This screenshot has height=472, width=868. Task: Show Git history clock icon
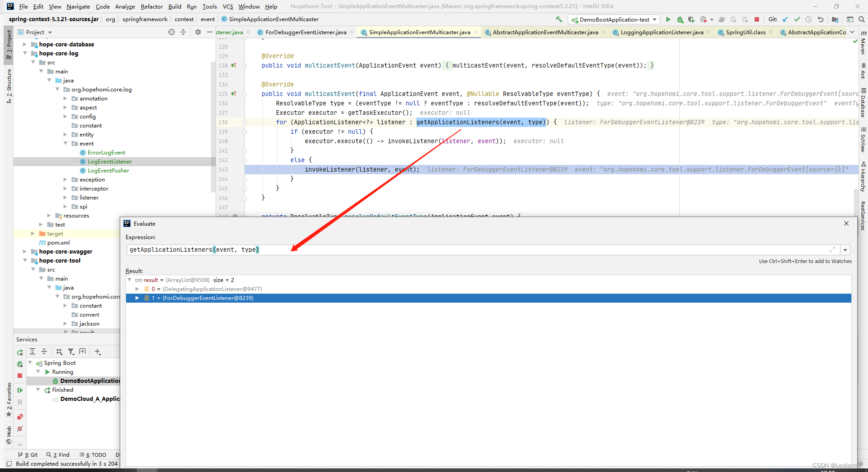(809, 19)
